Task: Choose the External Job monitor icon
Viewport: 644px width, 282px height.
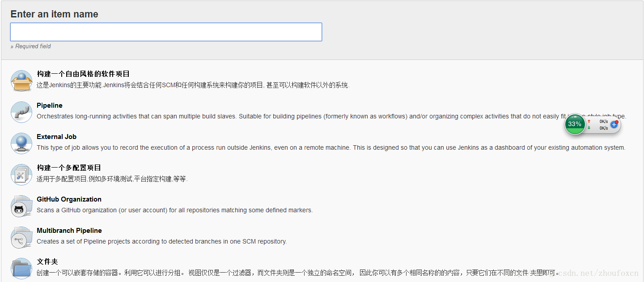Action: point(21,143)
